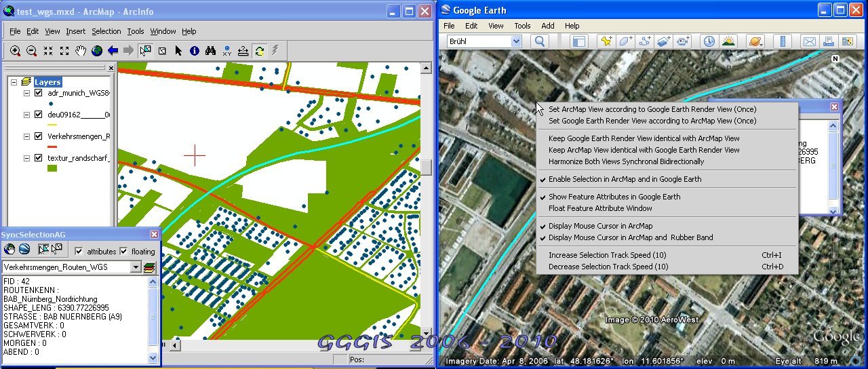This screenshot has width=868, height=369.
Task: Click the attribute list scroll-down arrow in SyncSelectionAG
Action: pos(153,357)
